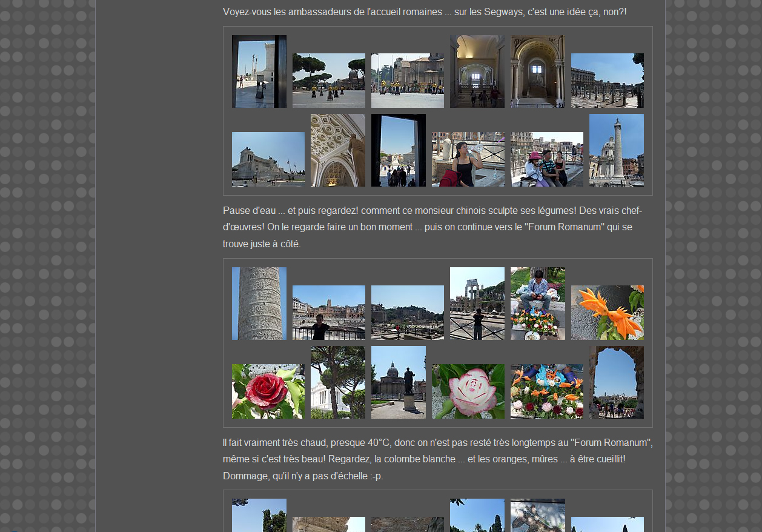This screenshot has height=532, width=762.
Task: Open Segway riders under pine trees photo
Action: pos(328,81)
